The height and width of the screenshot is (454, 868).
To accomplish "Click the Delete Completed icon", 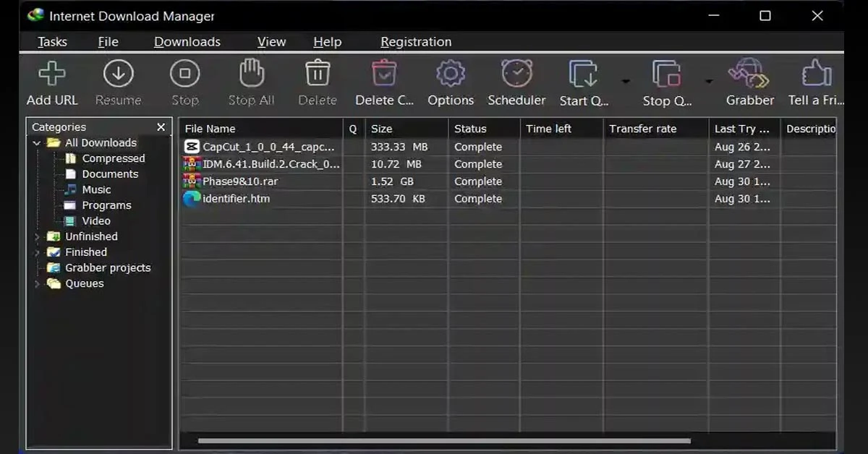I will click(x=384, y=74).
